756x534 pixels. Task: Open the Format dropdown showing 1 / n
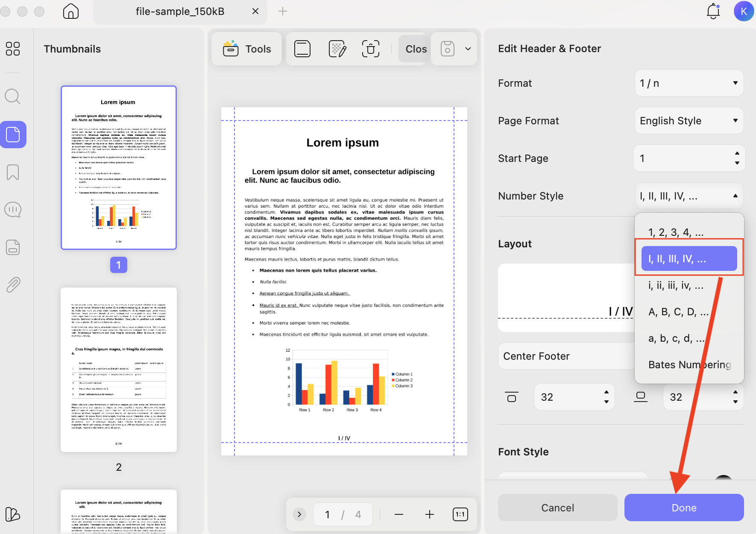click(689, 83)
